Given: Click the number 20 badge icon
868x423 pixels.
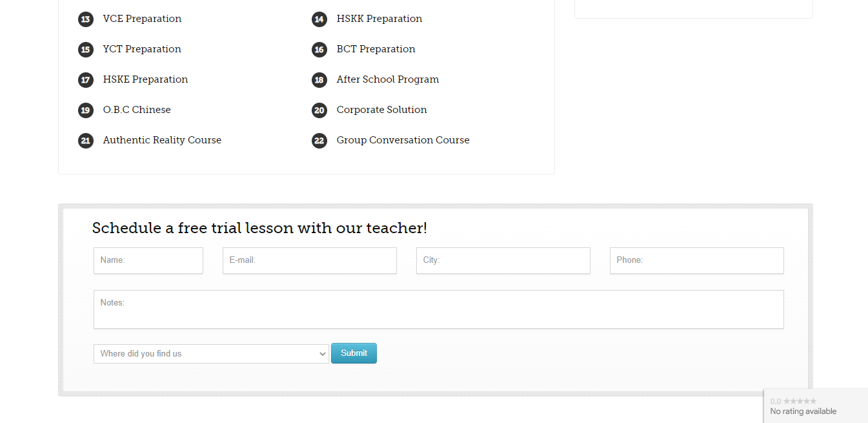Looking at the screenshot, I should [319, 110].
